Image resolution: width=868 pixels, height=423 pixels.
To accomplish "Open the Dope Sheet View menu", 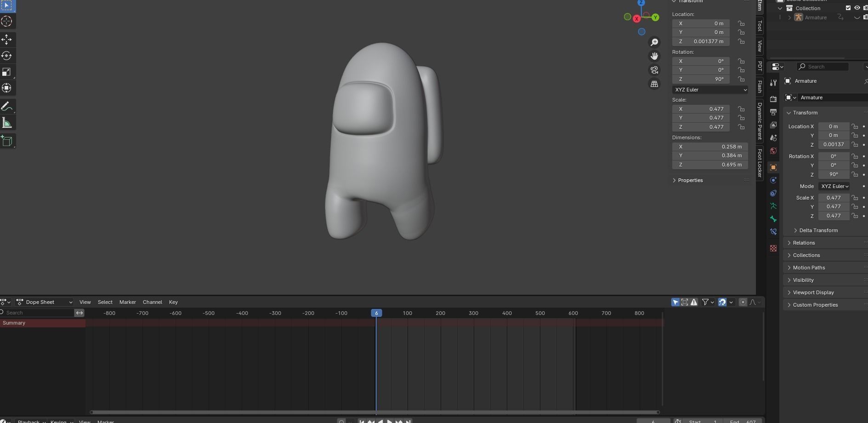I will [85, 302].
